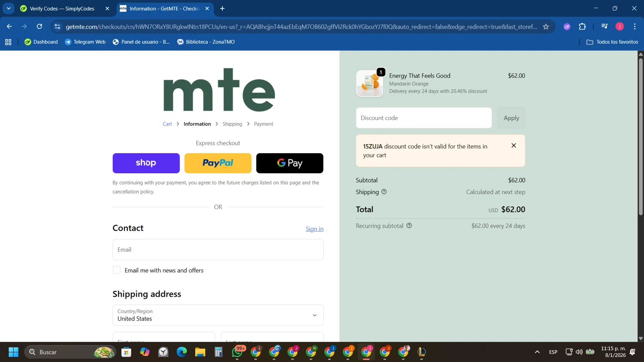Viewport: 644px width, 362px height.
Task: Open the Chrome profile avatar
Action: click(x=620, y=27)
